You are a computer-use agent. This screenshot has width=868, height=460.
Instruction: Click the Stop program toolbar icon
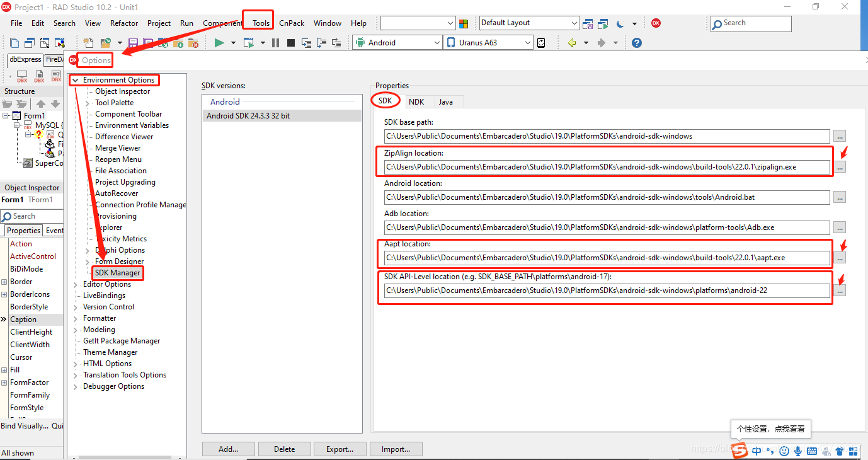point(290,43)
